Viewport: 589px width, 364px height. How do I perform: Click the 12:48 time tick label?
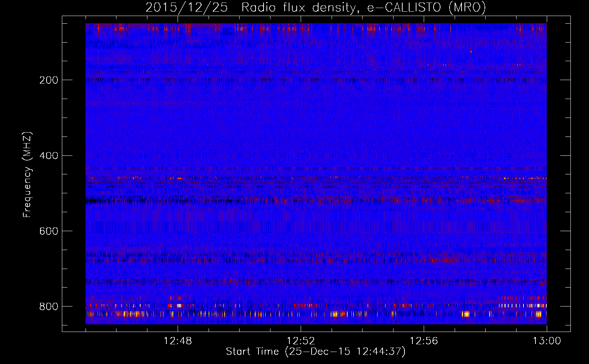pos(178,341)
